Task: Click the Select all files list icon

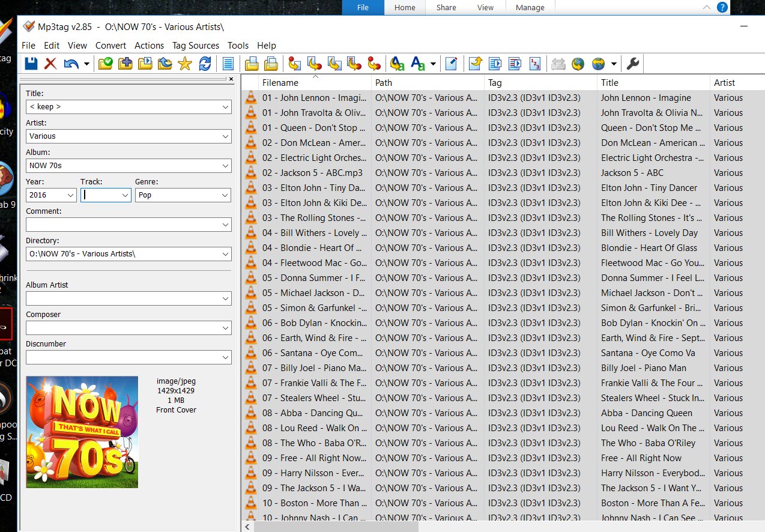Action: click(x=228, y=64)
